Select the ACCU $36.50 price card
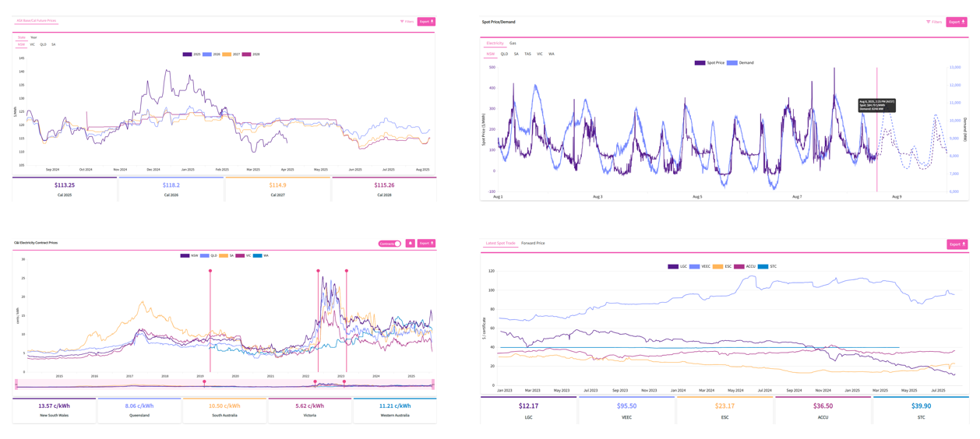This screenshot has width=980, height=439. (823, 409)
